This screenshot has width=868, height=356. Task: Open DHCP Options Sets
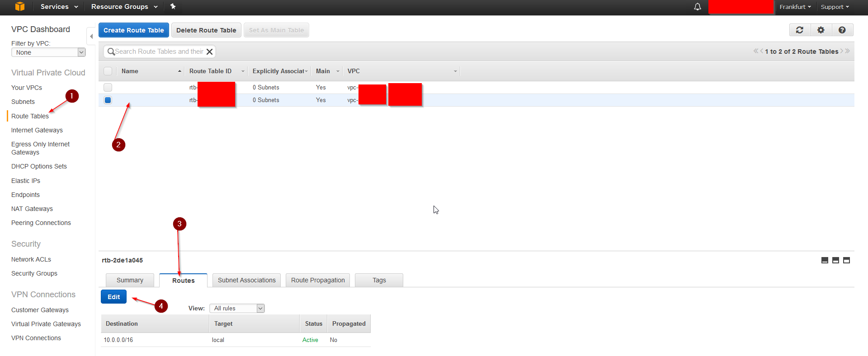click(x=39, y=166)
